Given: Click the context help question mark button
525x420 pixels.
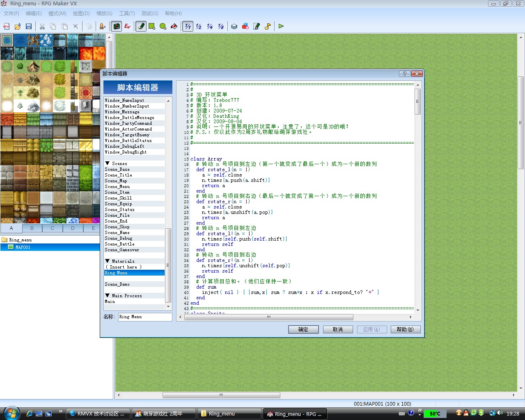Looking at the screenshot, I should tap(405, 73).
